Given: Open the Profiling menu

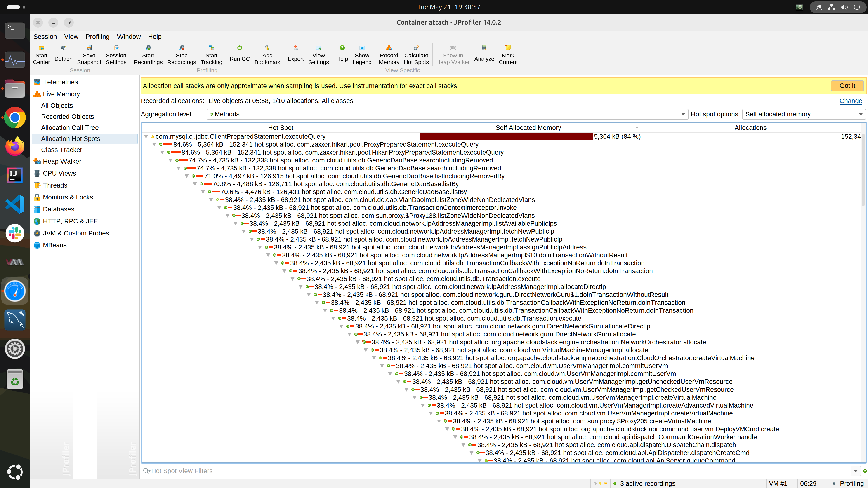Looking at the screenshot, I should [97, 37].
